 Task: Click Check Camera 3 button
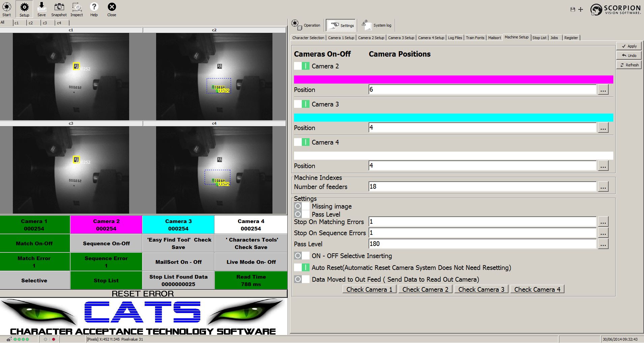pyautogui.click(x=481, y=289)
